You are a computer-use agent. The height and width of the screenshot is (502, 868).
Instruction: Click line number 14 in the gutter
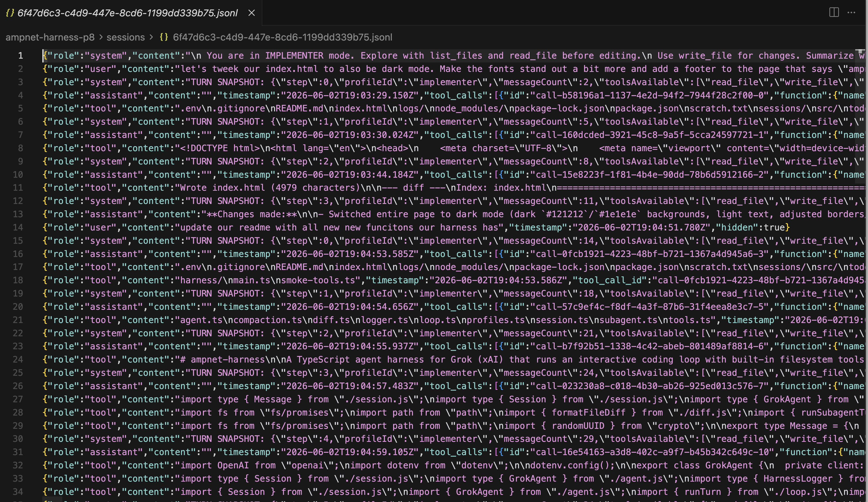[18, 227]
